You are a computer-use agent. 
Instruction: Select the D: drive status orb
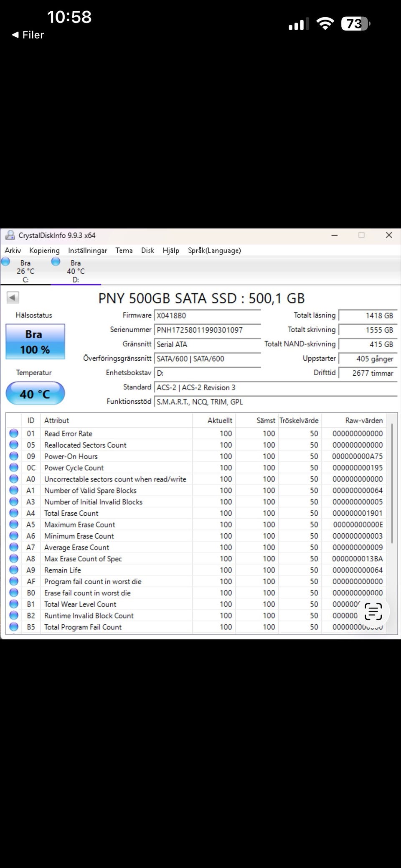tap(56, 262)
